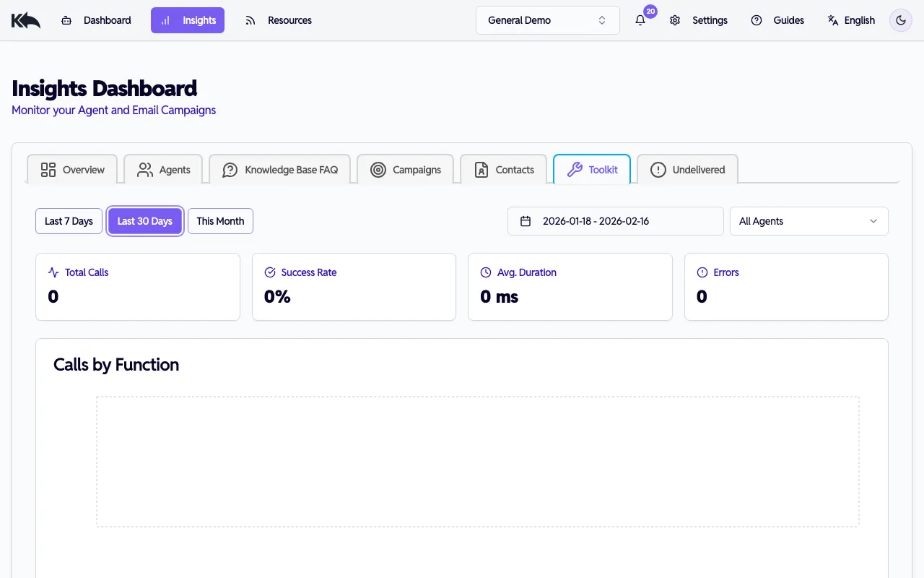The height and width of the screenshot is (578, 924).
Task: Click the Avg. Duration clock icon
Action: (484, 272)
